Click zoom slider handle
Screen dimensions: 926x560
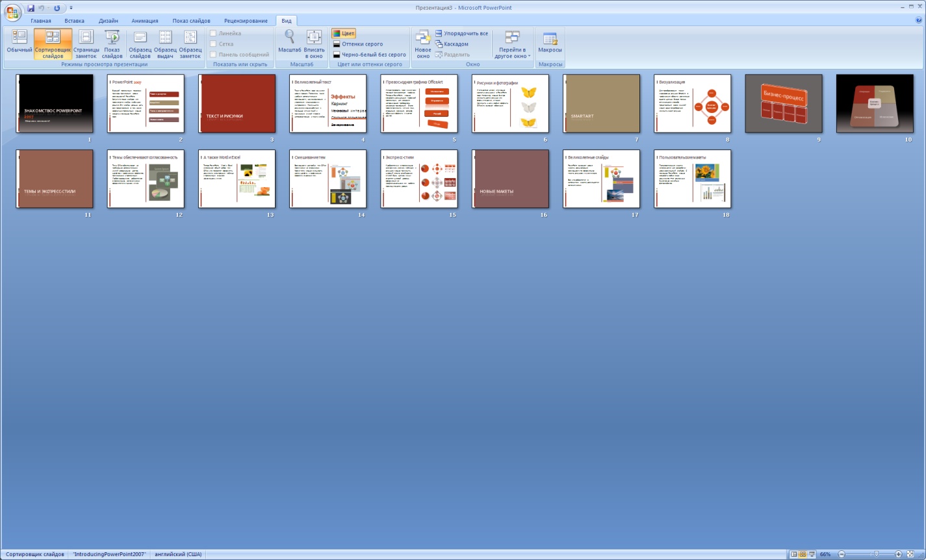(x=876, y=554)
